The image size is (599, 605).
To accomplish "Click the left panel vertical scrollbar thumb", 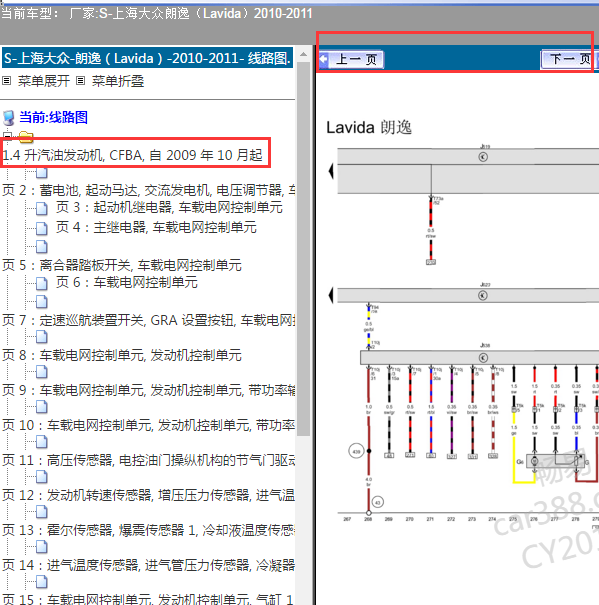I will pos(304,249).
